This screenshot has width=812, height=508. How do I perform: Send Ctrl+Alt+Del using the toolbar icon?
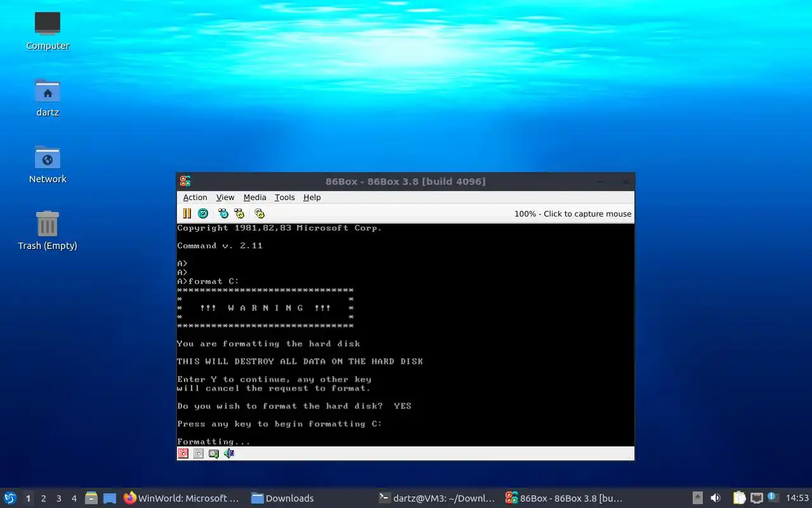point(223,213)
